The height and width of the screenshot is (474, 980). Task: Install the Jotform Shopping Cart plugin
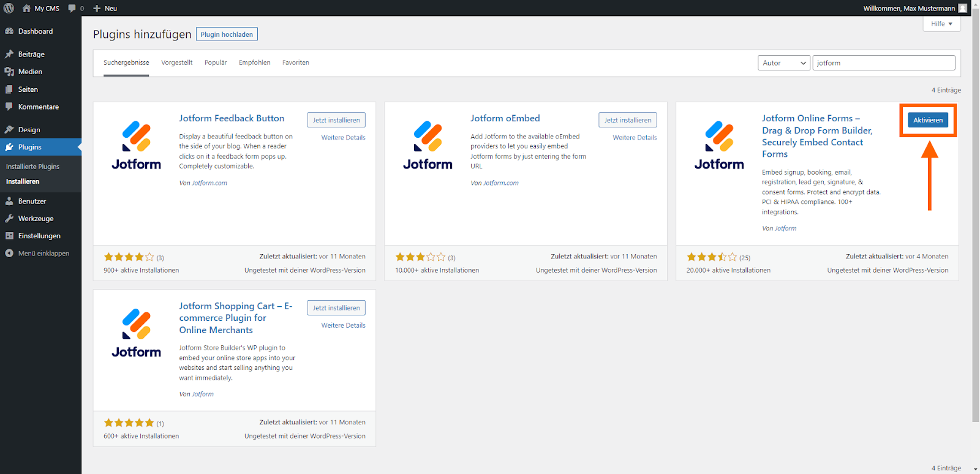point(336,308)
